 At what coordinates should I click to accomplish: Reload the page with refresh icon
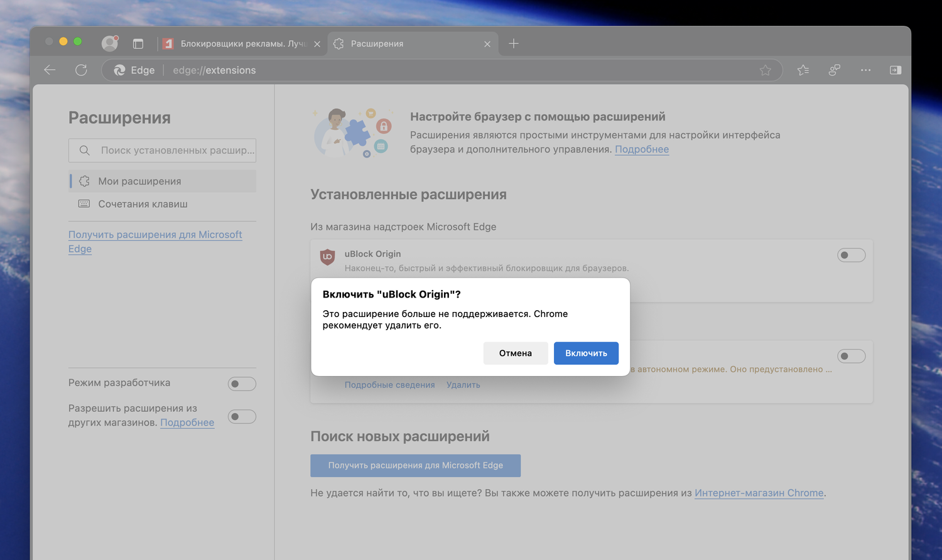81,70
